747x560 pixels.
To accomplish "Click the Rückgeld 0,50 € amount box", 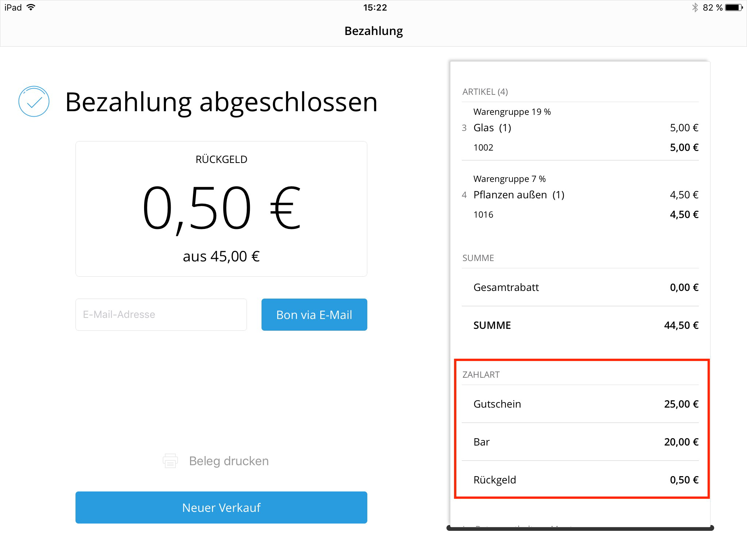I will [221, 209].
